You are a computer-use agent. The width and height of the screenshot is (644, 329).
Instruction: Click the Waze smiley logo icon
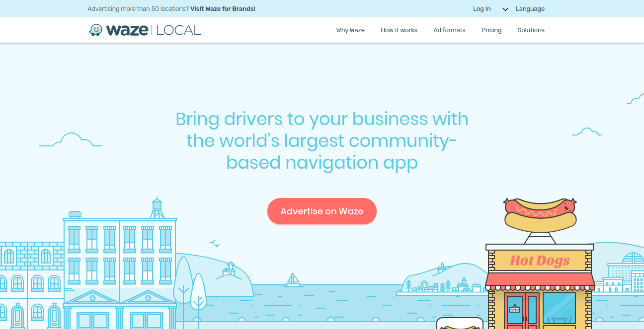pyautogui.click(x=95, y=30)
